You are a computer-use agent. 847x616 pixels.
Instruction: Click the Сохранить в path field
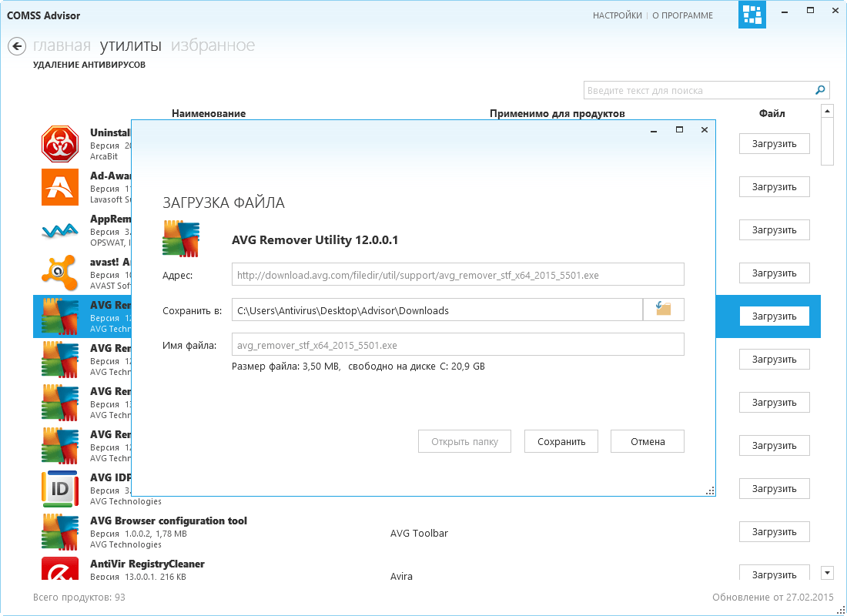tap(437, 310)
